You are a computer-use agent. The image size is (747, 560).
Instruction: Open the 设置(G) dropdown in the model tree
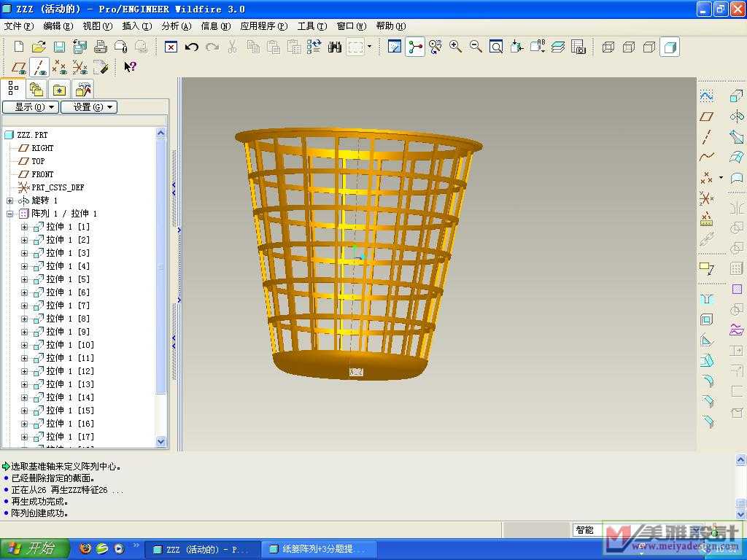89,107
